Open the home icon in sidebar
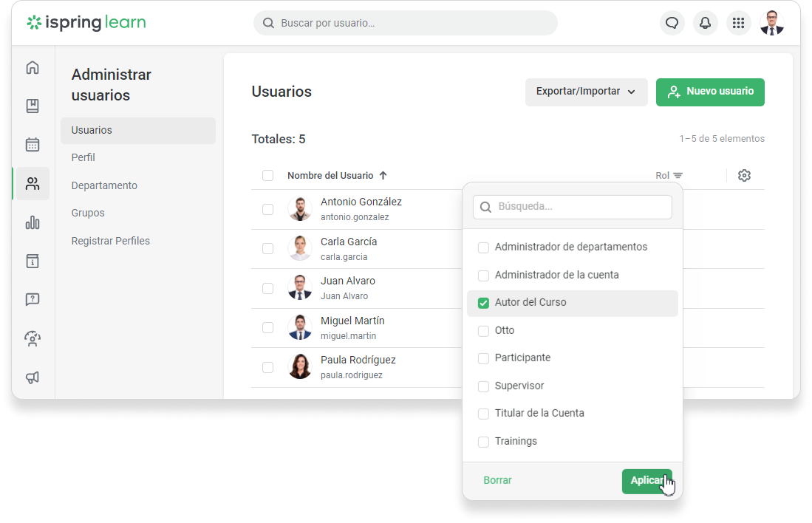This screenshot has height=523, width=812. click(x=33, y=68)
